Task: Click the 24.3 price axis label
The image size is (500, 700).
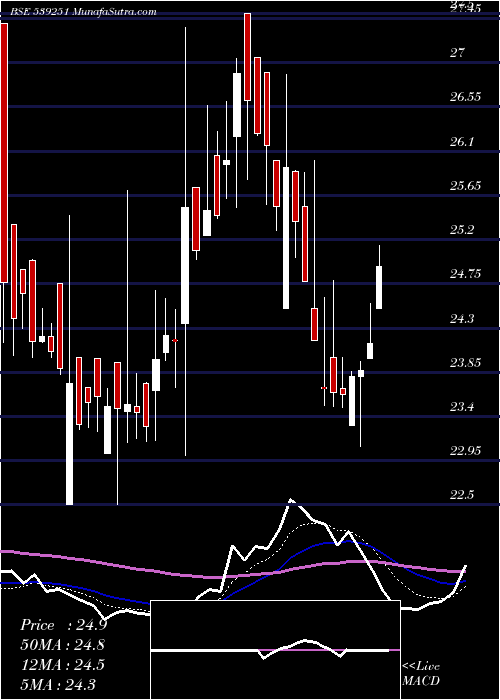Action: (x=462, y=318)
